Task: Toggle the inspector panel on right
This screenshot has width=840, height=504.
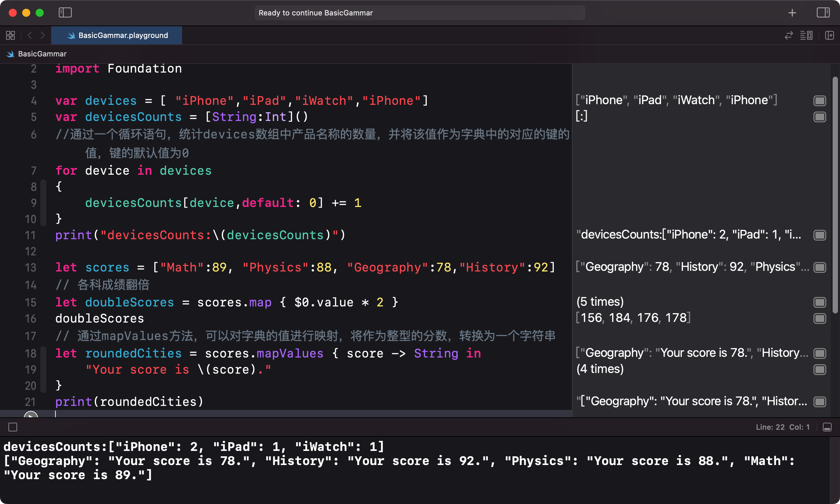Action: pyautogui.click(x=823, y=12)
